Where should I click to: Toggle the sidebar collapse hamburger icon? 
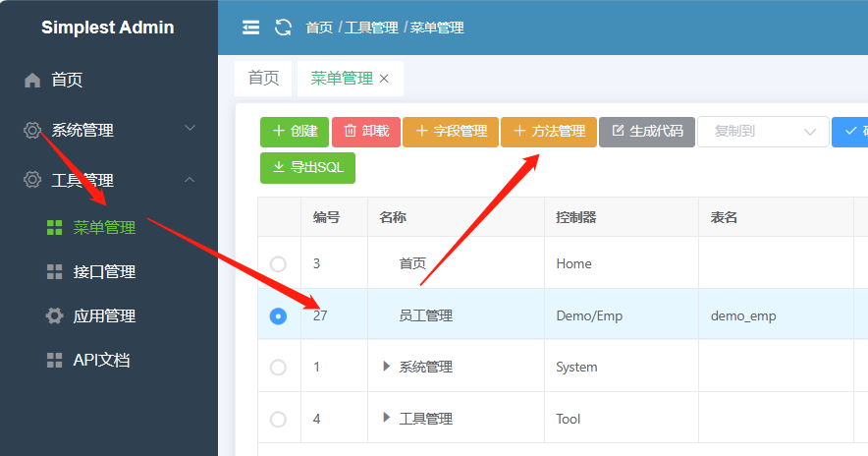[x=251, y=28]
